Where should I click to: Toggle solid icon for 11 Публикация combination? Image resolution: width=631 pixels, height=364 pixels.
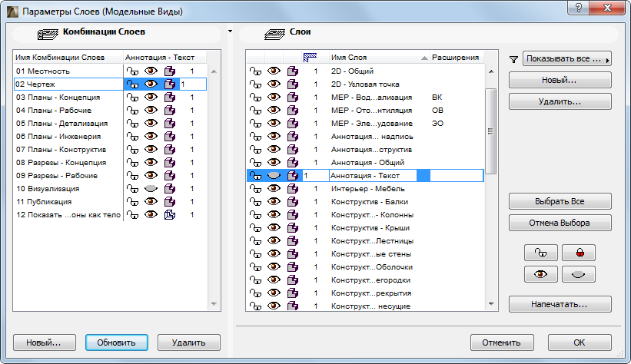pos(170,202)
